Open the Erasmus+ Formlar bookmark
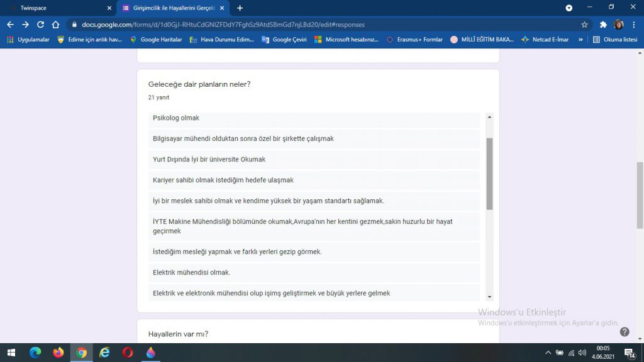Viewport: 644px width, 362px height. (x=414, y=40)
